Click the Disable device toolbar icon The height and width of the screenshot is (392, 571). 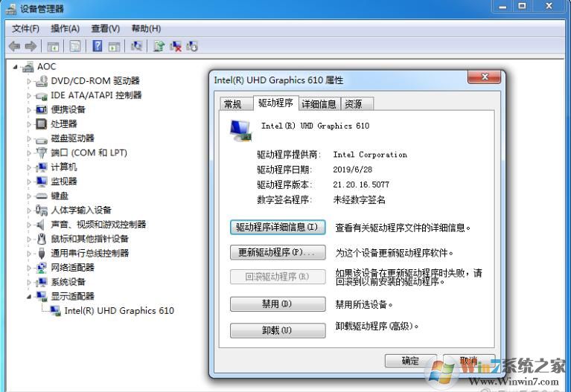192,46
